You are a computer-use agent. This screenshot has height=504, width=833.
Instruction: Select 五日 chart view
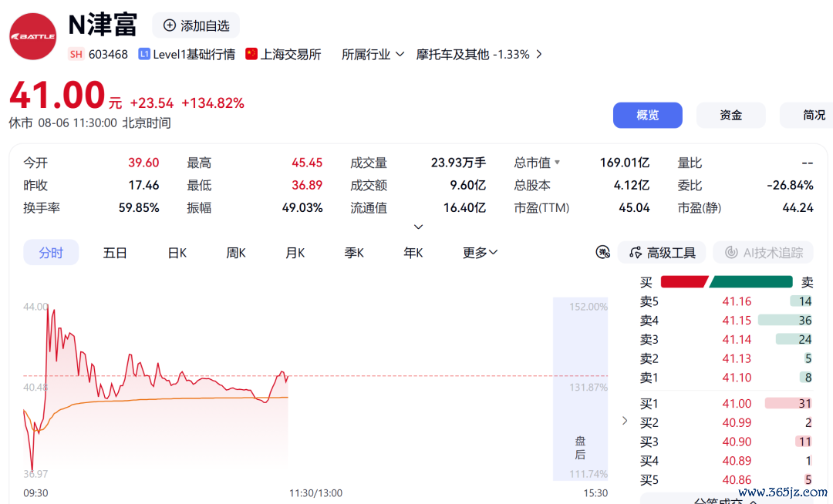tap(115, 253)
